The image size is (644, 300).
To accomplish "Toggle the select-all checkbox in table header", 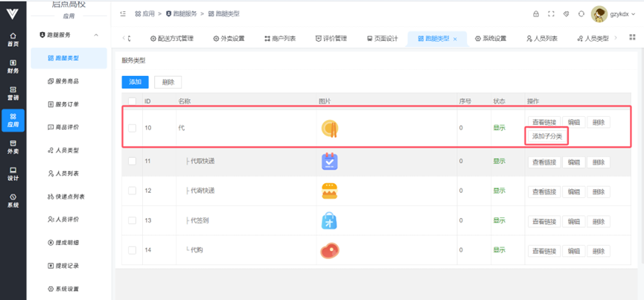I will tap(132, 100).
